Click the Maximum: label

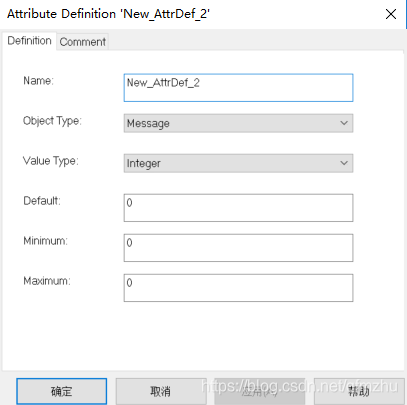47,281
